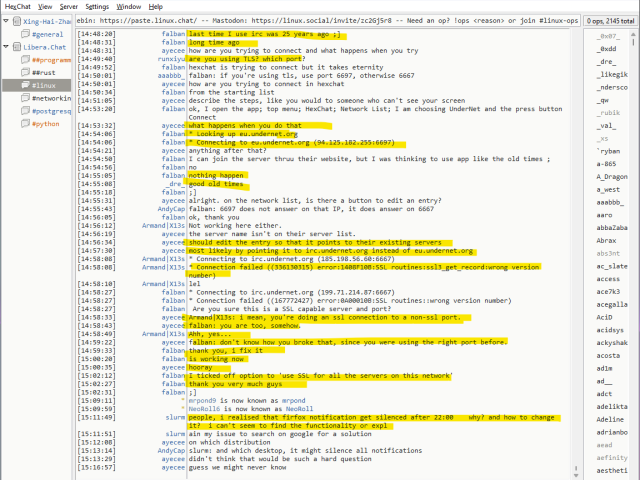Click the Libera.Chat server icon

[17, 47]
